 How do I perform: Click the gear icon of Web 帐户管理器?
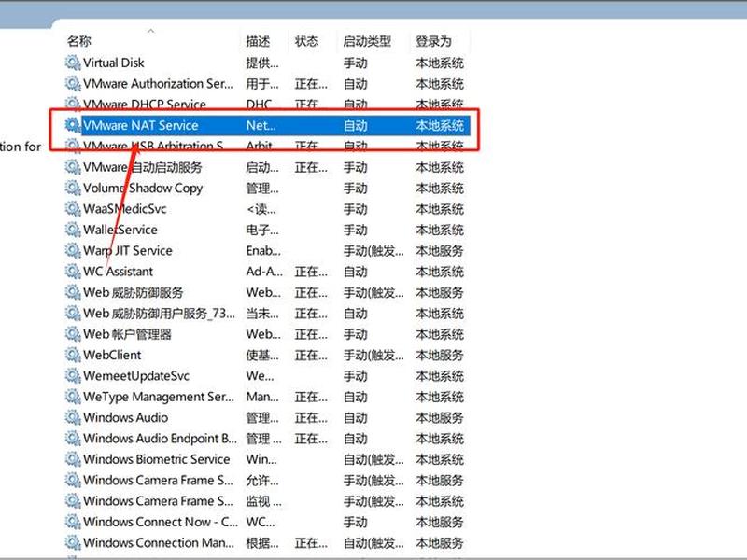pos(73,334)
